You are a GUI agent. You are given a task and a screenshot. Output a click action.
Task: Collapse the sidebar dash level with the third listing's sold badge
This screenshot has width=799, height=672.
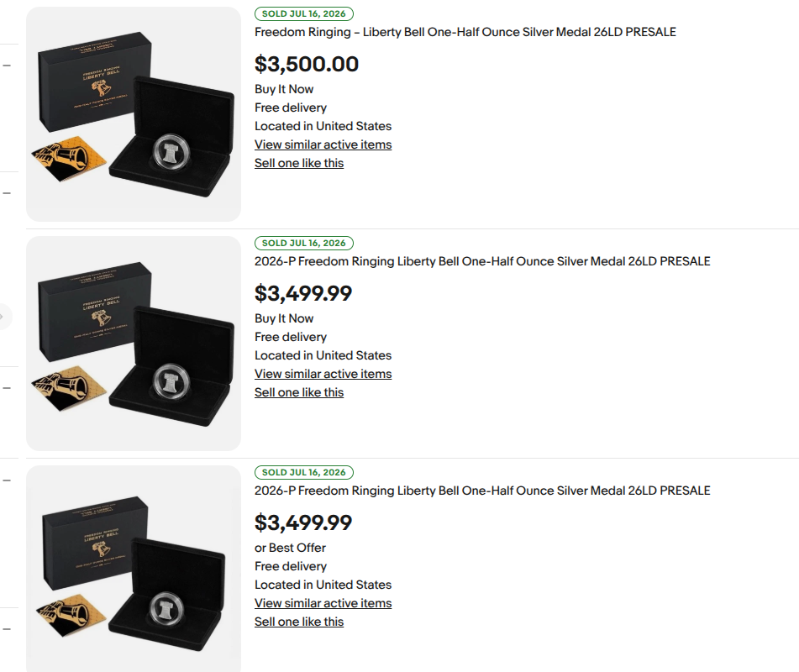tap(7, 480)
